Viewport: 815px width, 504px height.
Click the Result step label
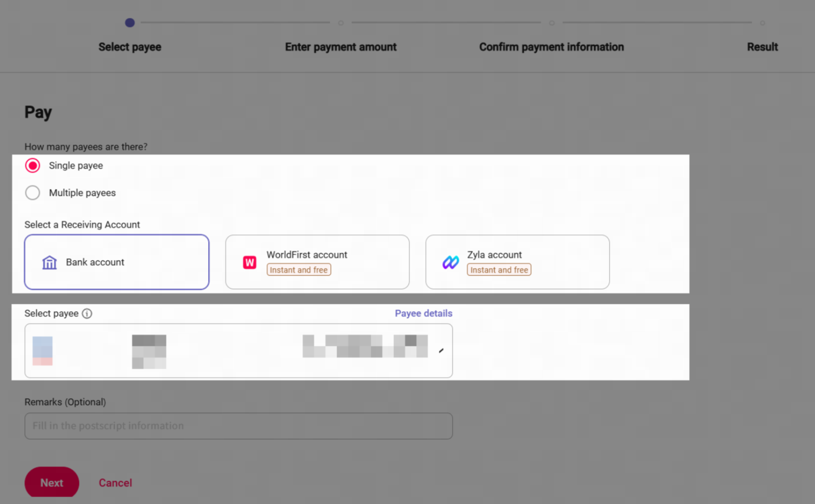tap(762, 47)
